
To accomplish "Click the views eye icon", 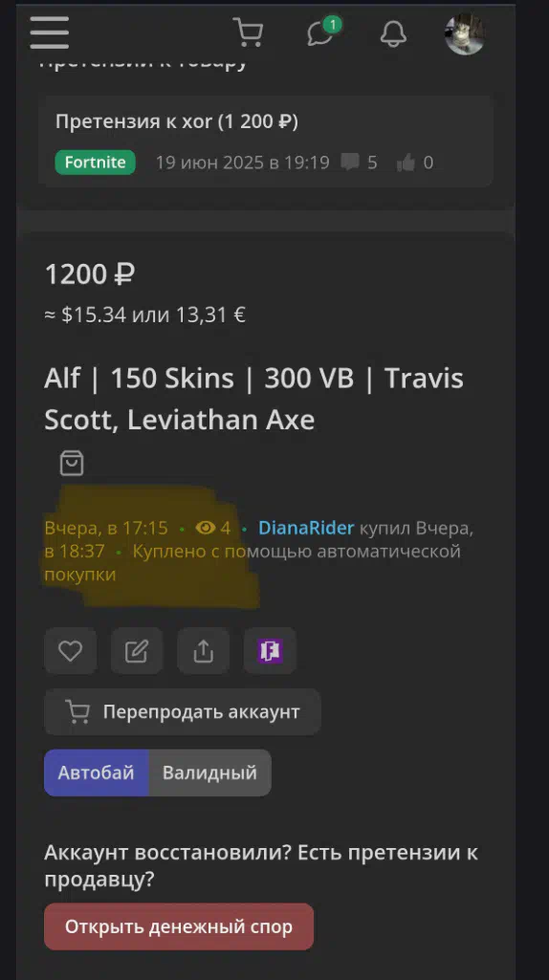I will [205, 528].
